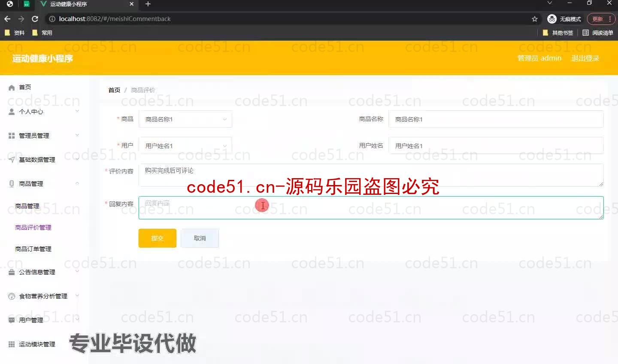Viewport: 618px width, 364px height.
Task: Close the 运动健康小程序 browser tab
Action: coord(132,4)
